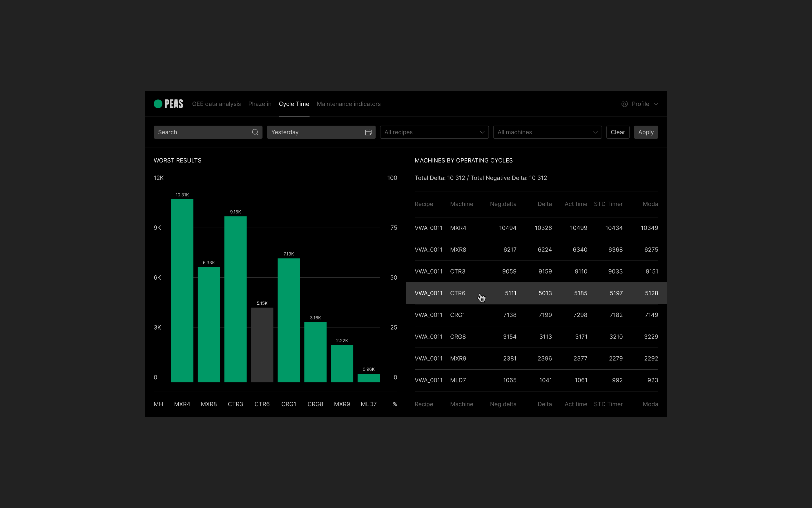This screenshot has height=508, width=812.
Task: Sort by Neg.delta column header
Action: coord(503,204)
